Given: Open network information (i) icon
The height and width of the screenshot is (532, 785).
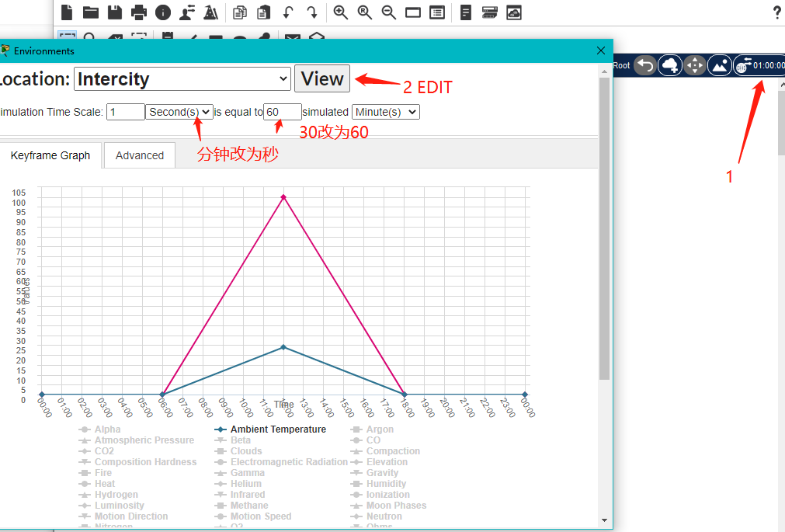Looking at the screenshot, I should 163,12.
